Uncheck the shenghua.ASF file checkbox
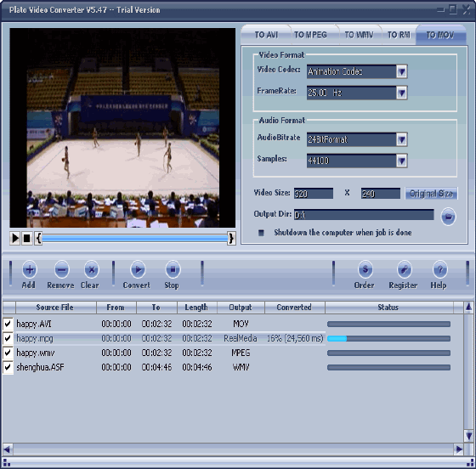This screenshot has width=476, height=469. coord(8,367)
